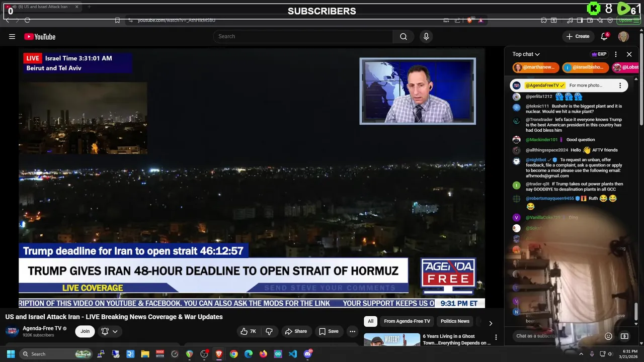This screenshot has width=644, height=362.
Task: Open Brave Rewards triangle icon
Action: 480,20
